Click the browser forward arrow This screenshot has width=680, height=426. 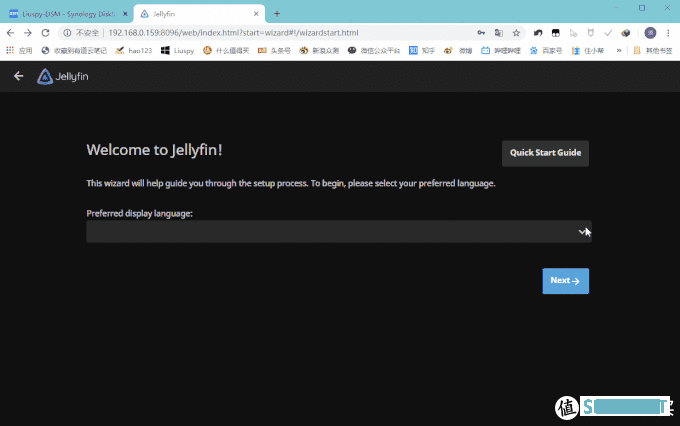coord(28,33)
